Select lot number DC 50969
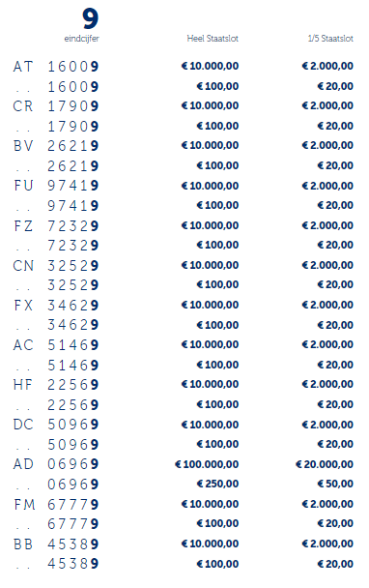 (56, 425)
